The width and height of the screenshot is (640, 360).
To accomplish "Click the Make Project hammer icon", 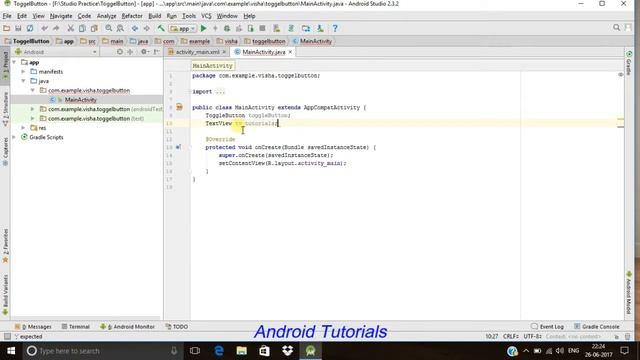I will click(161, 28).
